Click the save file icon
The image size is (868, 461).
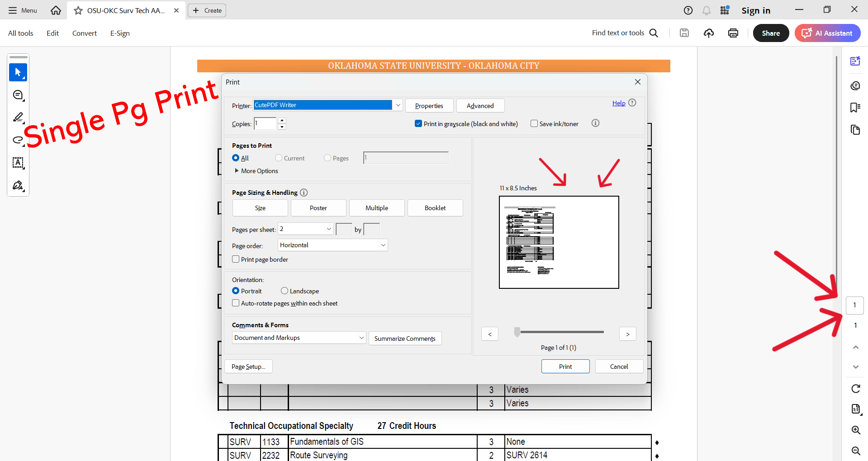click(684, 33)
